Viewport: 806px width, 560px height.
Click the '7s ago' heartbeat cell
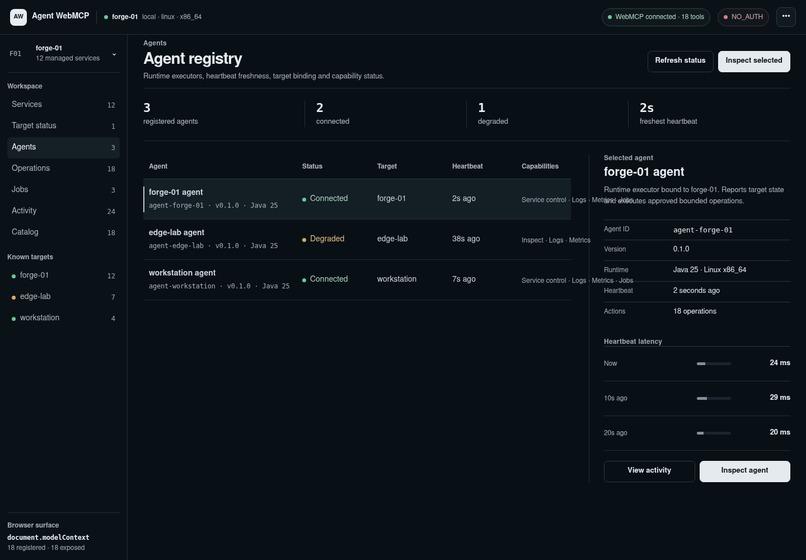coord(464,279)
